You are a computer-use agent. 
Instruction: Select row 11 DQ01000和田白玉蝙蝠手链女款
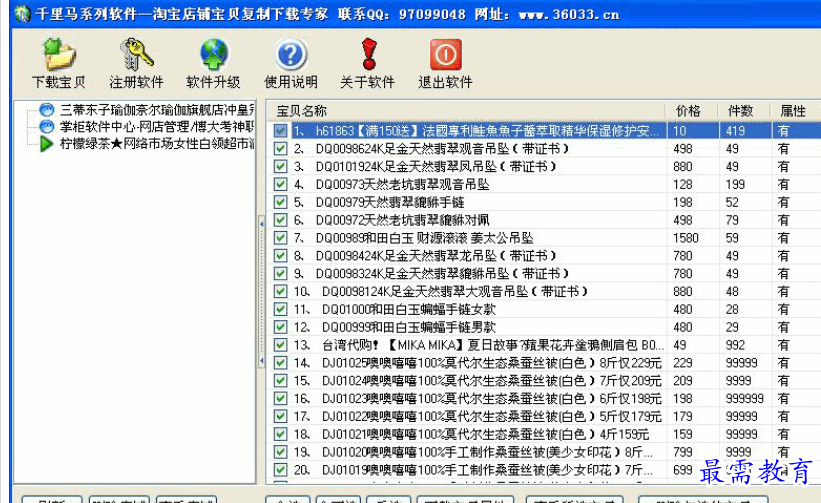(x=545, y=309)
